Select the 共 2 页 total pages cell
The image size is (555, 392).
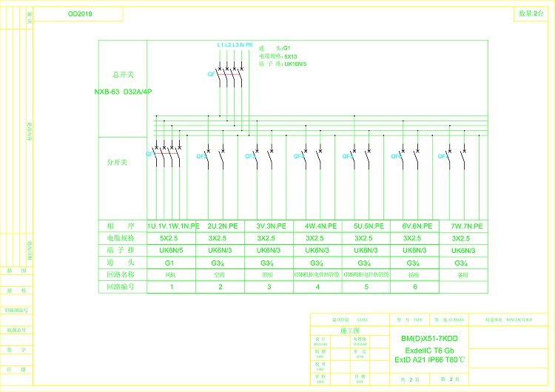coord(410,379)
